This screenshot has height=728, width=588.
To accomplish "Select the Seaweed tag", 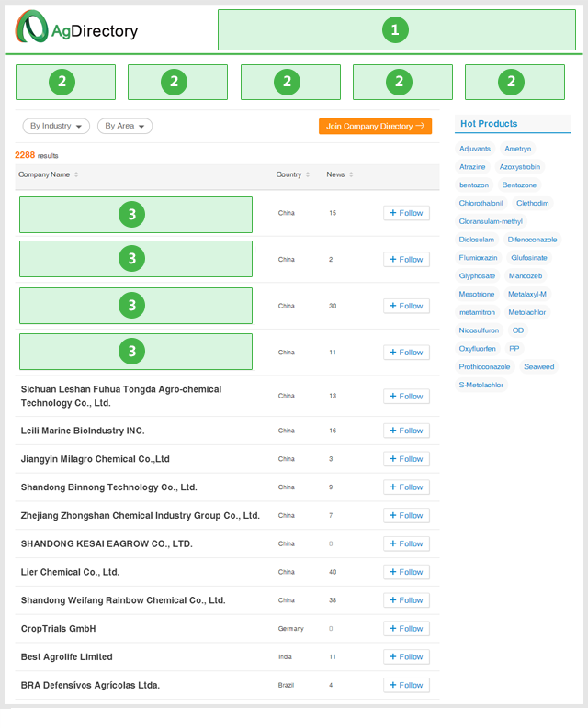I will [539, 367].
